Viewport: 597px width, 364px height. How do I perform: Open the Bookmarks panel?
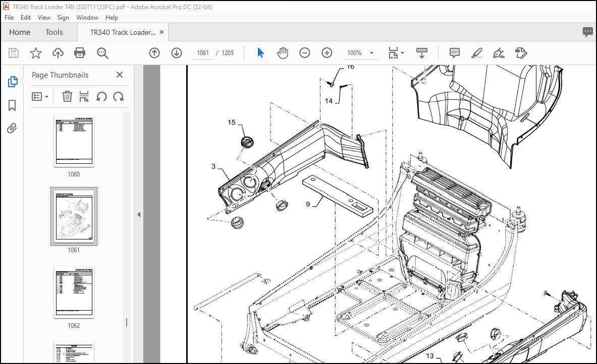point(12,105)
